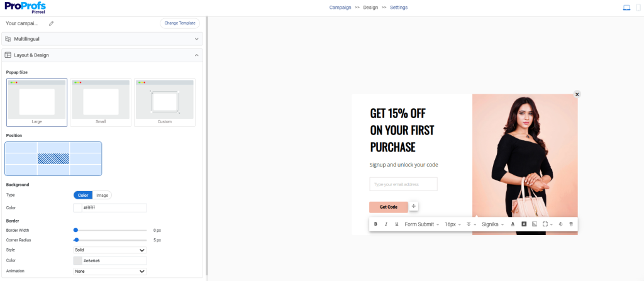
Task: Set background type to Image
Action: click(102, 195)
